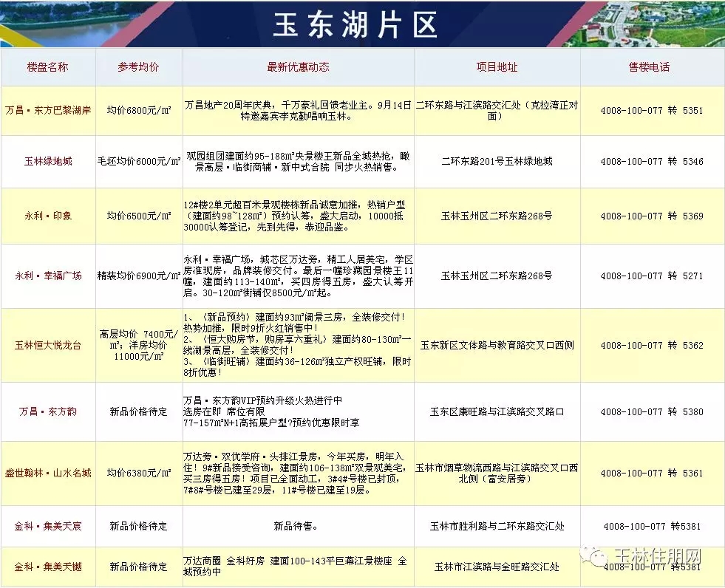Select address 二环东路201号玉林绿地城
The image size is (725, 588).
[497, 161]
